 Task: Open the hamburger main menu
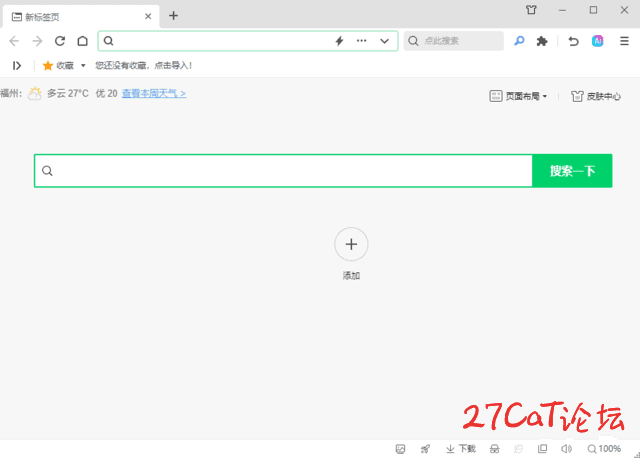point(624,41)
